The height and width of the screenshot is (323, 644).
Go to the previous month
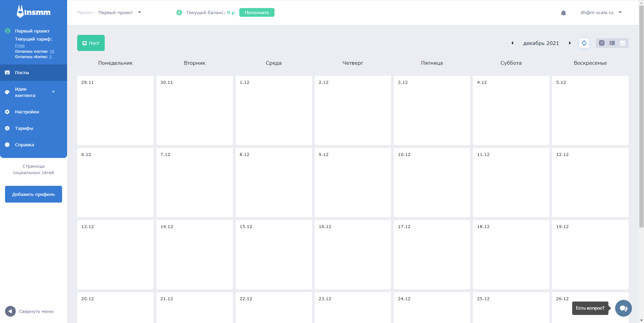[x=512, y=43]
